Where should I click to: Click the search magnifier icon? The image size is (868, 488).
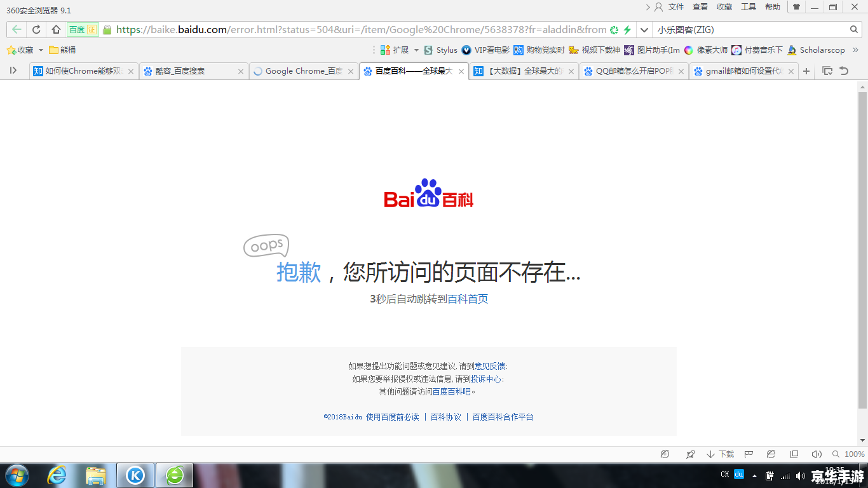coord(854,29)
